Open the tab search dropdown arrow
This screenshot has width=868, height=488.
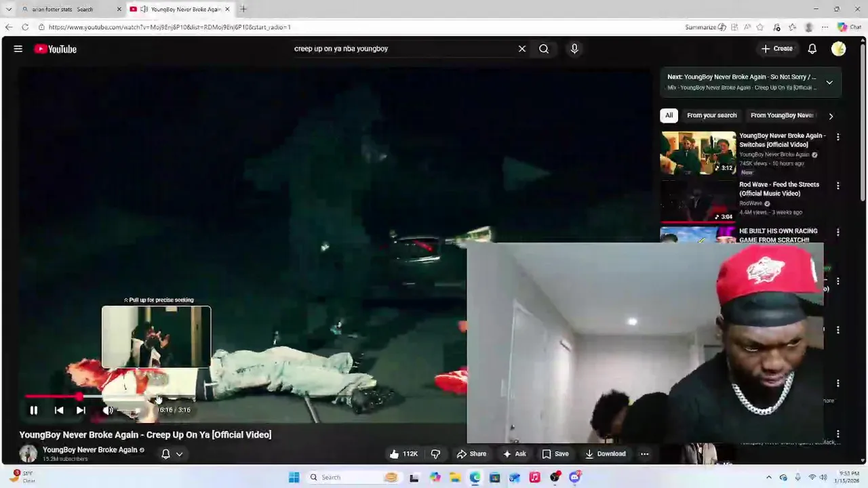coord(9,9)
